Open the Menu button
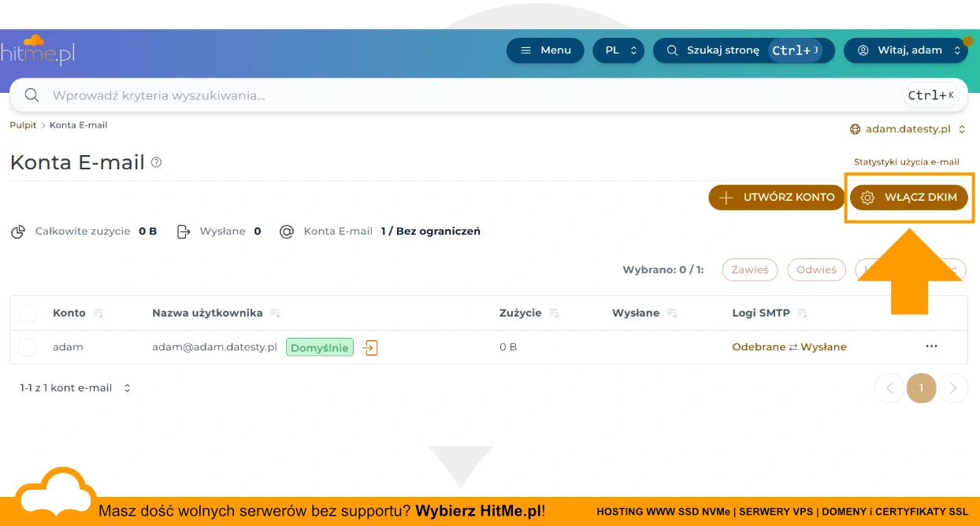The width and height of the screenshot is (980, 526). tap(545, 50)
